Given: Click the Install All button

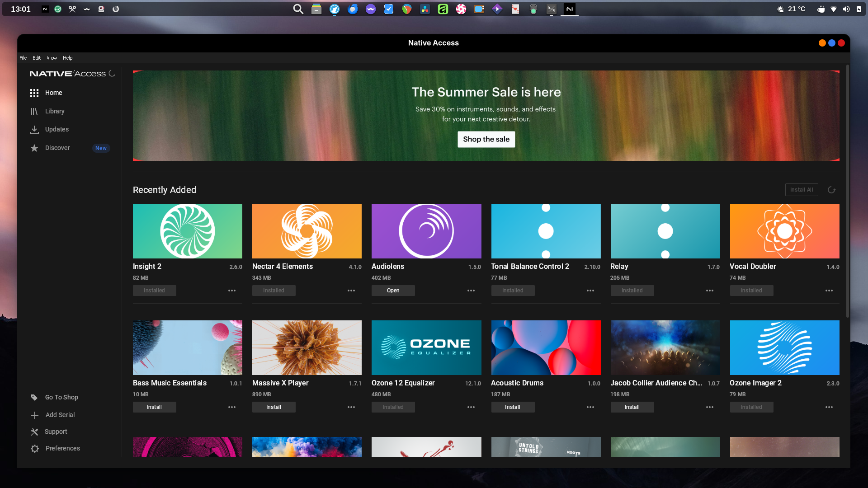Looking at the screenshot, I should [x=802, y=190].
